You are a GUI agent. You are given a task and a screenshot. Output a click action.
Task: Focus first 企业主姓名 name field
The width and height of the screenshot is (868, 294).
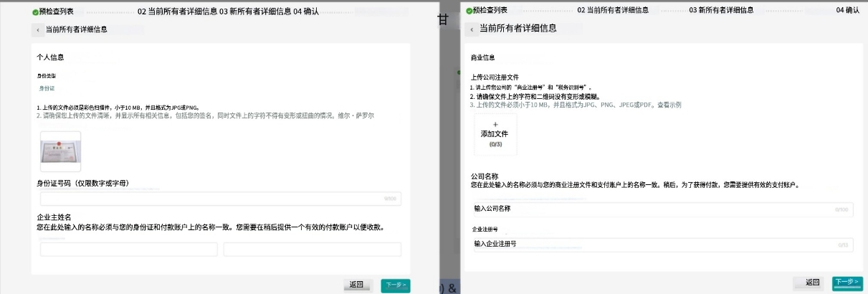[128, 250]
